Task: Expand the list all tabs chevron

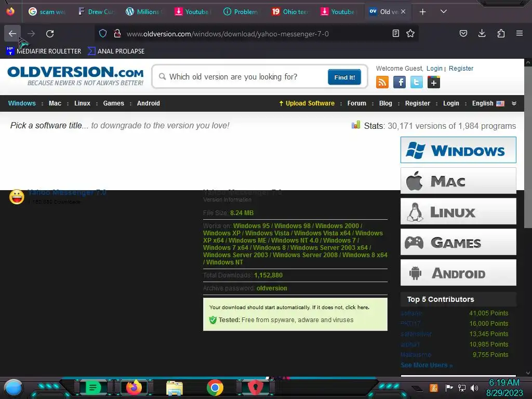Action: (444, 11)
